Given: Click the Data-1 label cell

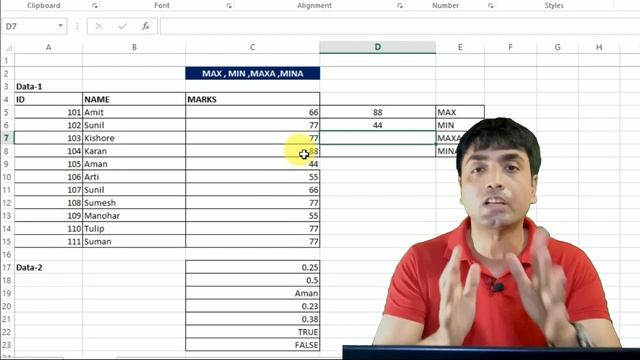Looking at the screenshot, I should click(x=49, y=87).
